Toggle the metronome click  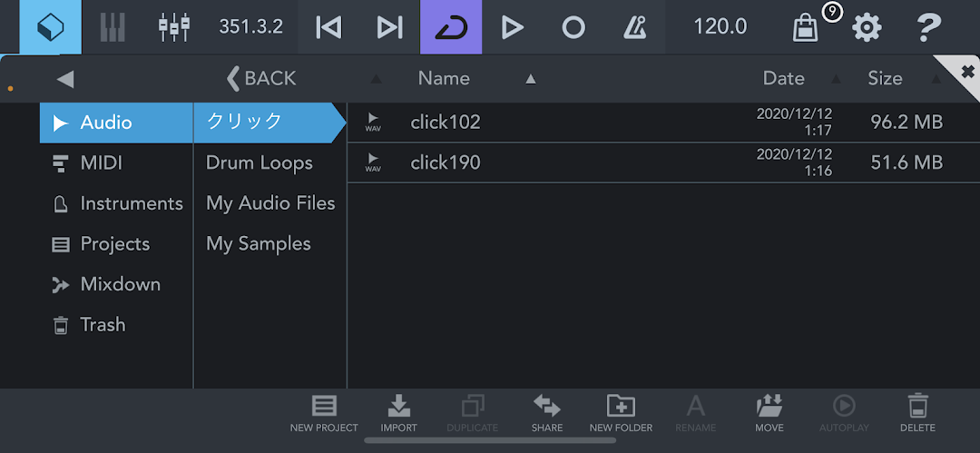pos(635,27)
